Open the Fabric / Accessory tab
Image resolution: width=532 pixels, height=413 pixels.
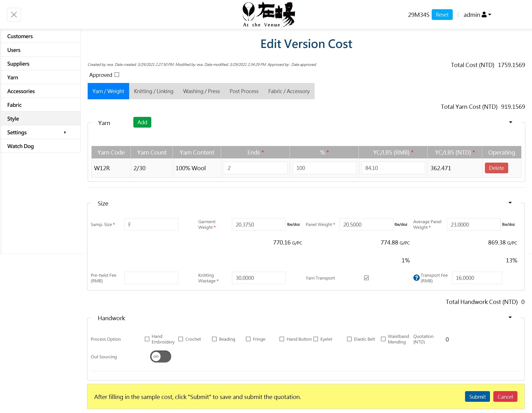coord(289,91)
